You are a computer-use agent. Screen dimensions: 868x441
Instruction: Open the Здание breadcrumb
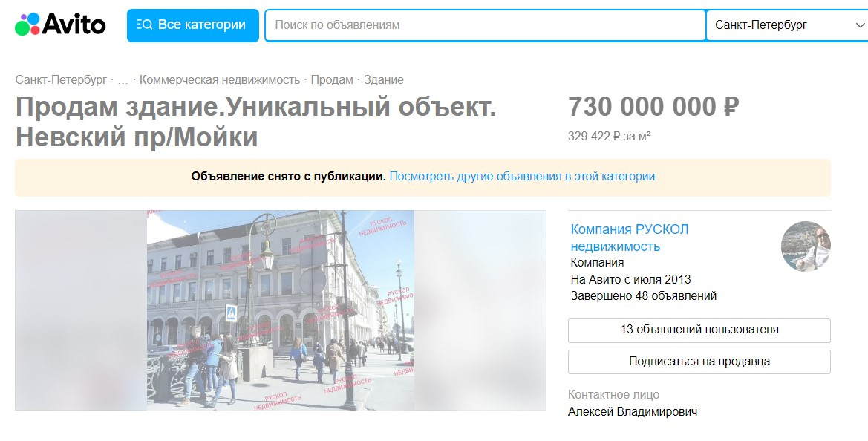point(384,79)
